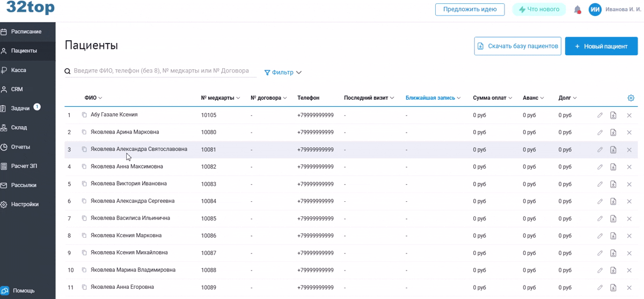Click user name Иванова И. И.
Screen dimensions: 644x299
click(x=623, y=10)
